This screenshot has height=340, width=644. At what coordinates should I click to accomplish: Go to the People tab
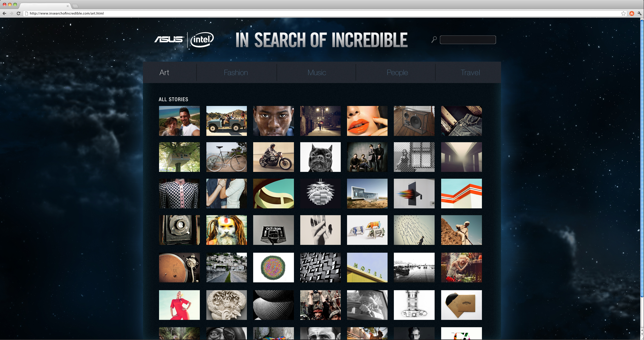pyautogui.click(x=397, y=72)
